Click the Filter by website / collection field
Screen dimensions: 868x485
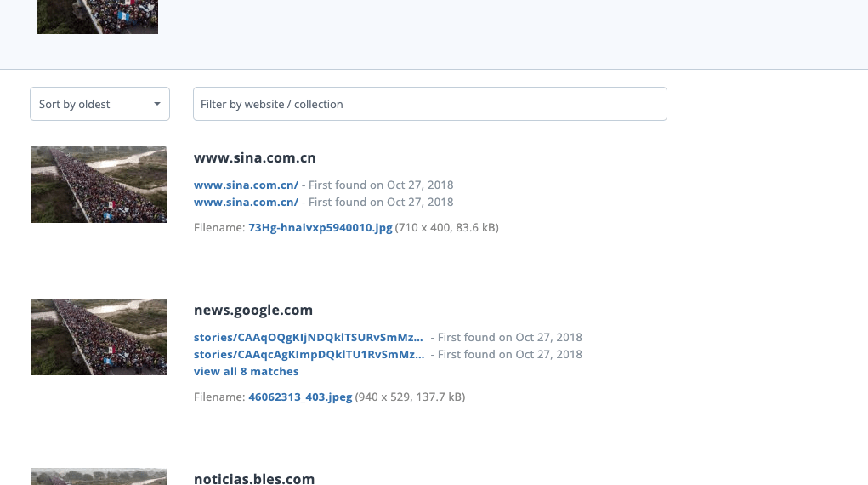(429, 104)
